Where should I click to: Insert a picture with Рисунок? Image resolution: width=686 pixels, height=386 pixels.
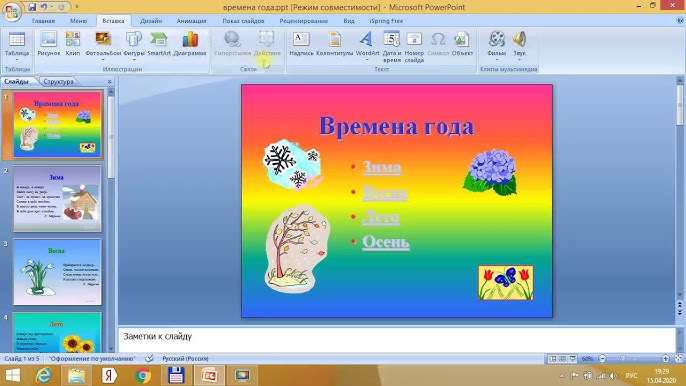[49, 44]
